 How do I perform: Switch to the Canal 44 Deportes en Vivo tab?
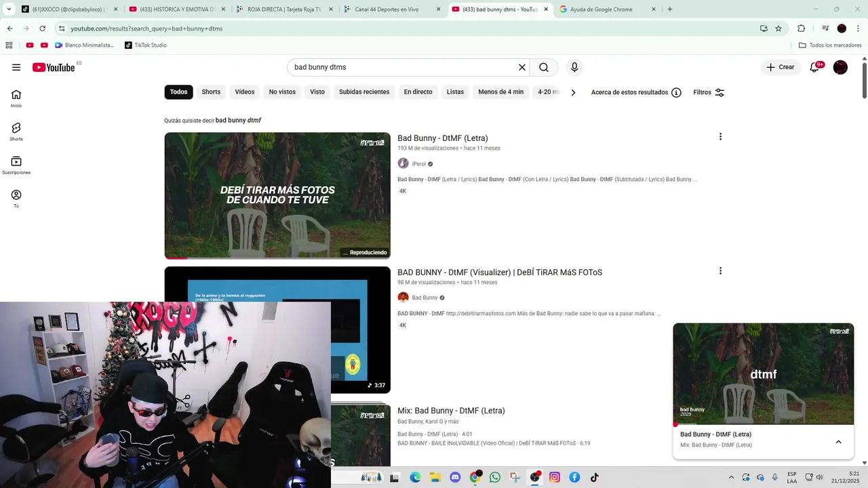392,9
